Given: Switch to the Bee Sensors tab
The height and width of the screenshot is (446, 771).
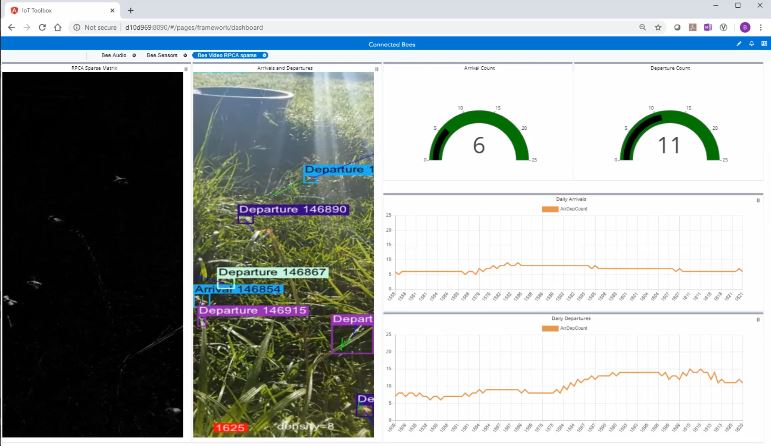Looking at the screenshot, I should point(162,55).
